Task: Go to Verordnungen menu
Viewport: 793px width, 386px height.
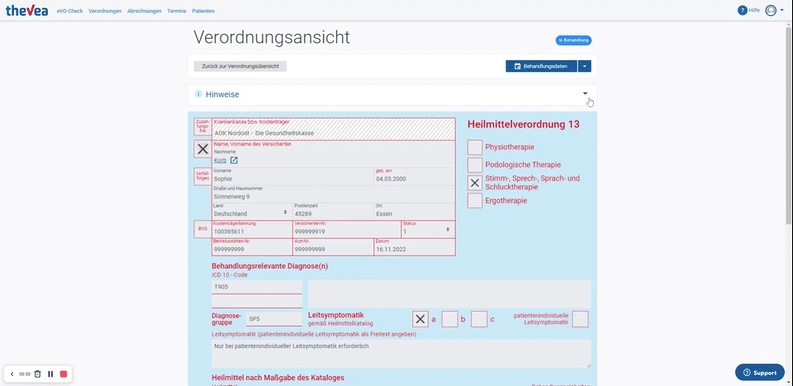Action: tap(105, 11)
